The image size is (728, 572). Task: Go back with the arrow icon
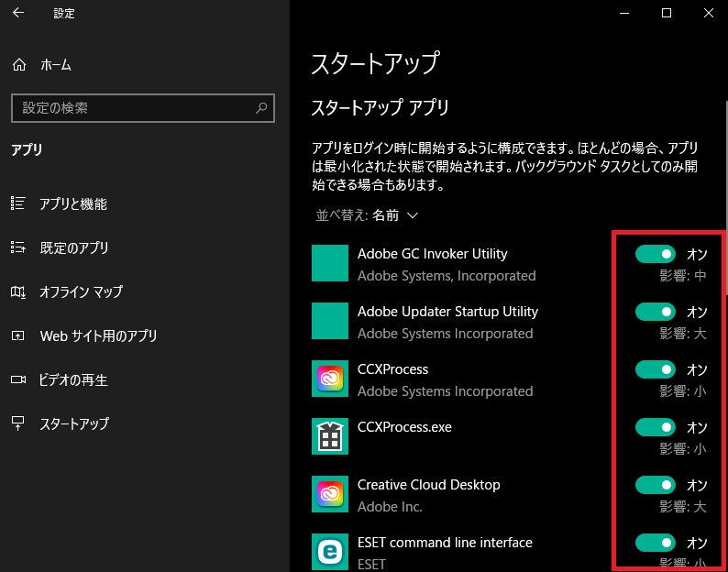tap(18, 13)
